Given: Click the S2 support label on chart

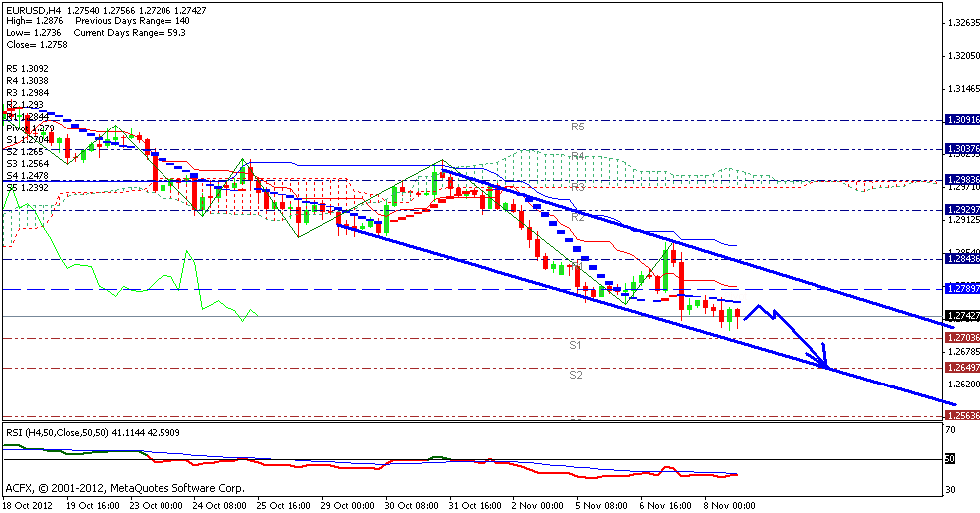Looking at the screenshot, I should point(575,375).
